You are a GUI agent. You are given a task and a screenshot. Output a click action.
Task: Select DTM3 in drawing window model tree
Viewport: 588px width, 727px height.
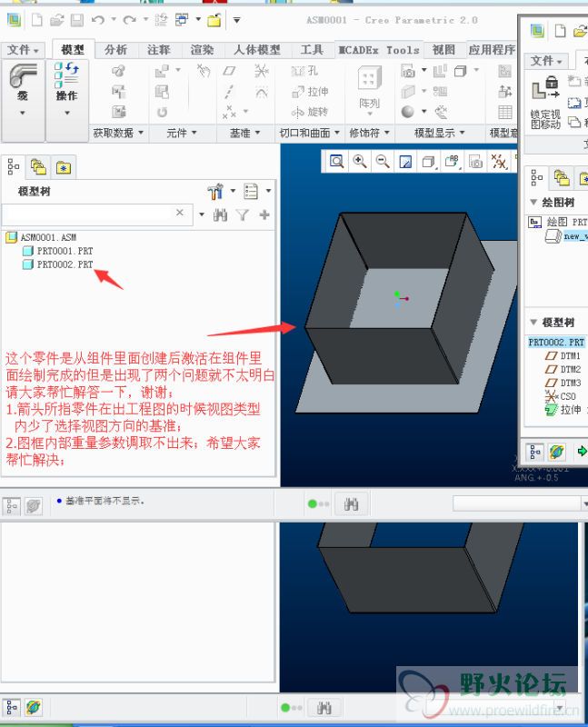tap(563, 383)
